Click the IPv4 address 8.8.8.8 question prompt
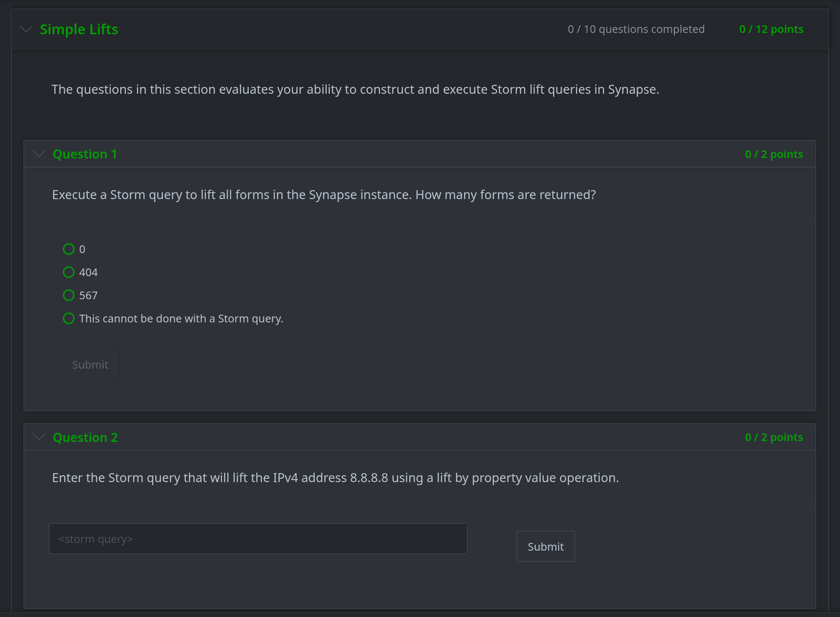 click(x=335, y=478)
